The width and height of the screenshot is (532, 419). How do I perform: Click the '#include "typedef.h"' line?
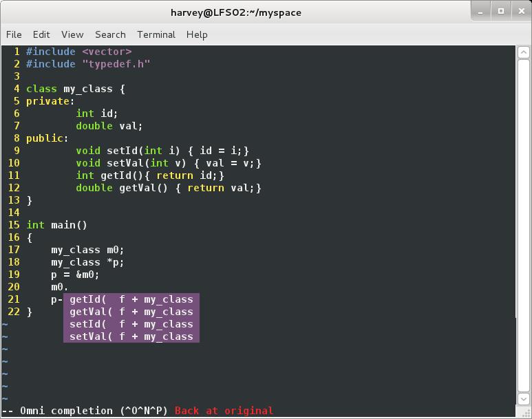point(88,64)
